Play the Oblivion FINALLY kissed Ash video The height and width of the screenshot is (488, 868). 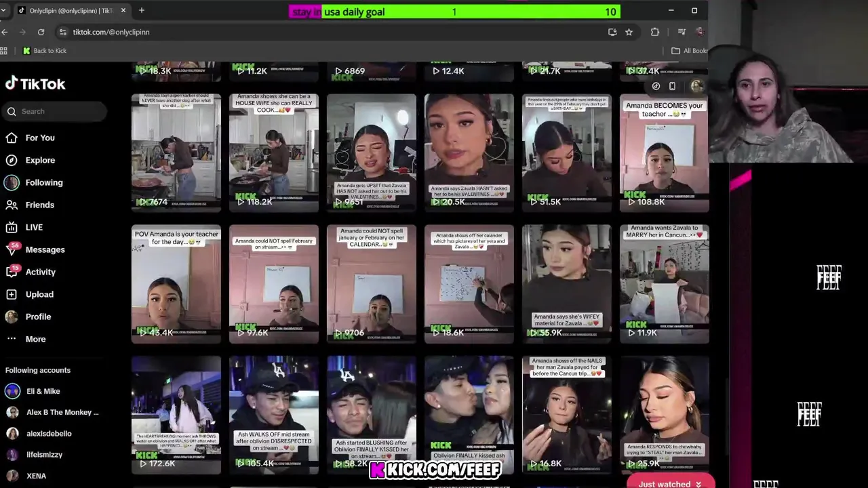pos(469,415)
